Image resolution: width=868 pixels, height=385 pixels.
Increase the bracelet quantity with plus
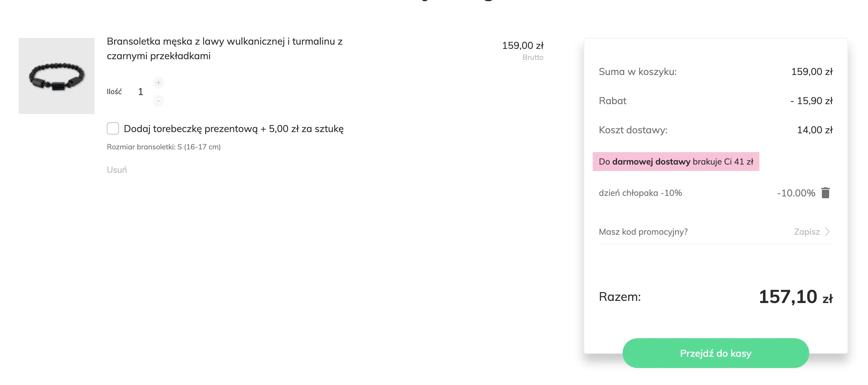pos(158,83)
